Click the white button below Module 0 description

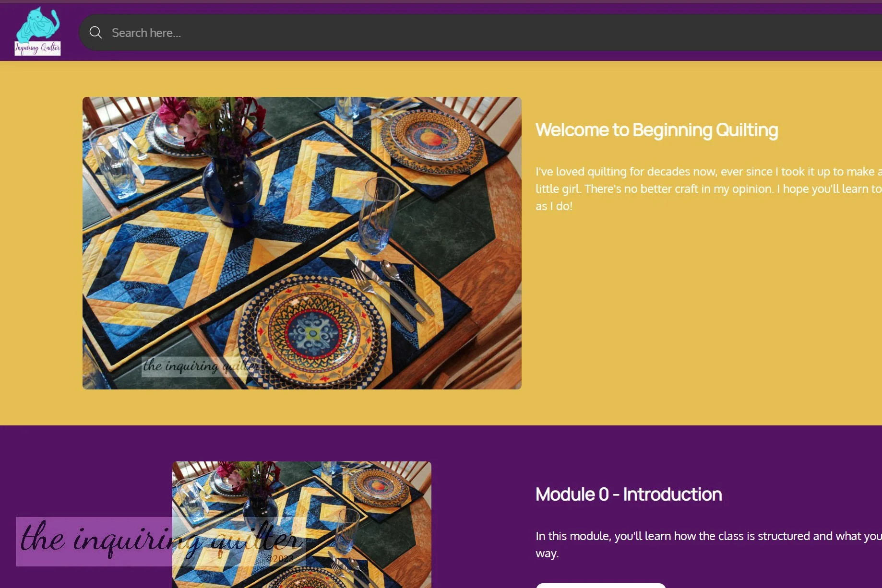tap(600, 586)
